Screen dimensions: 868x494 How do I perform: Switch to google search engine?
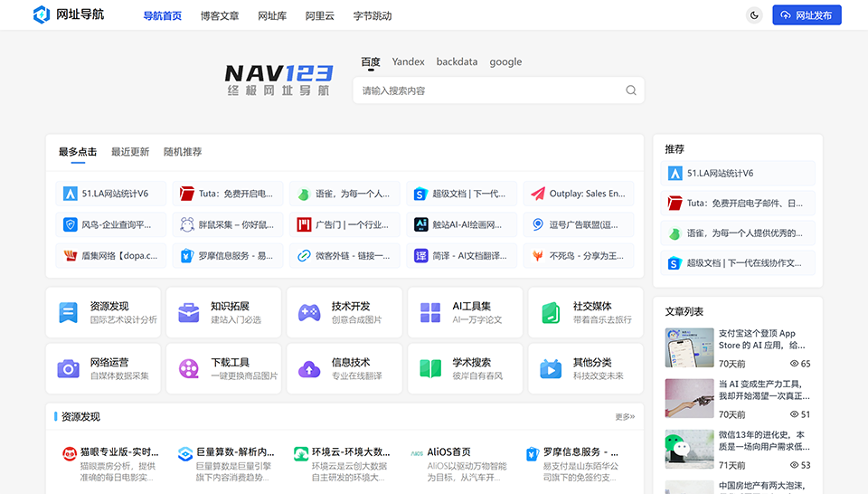[505, 62]
